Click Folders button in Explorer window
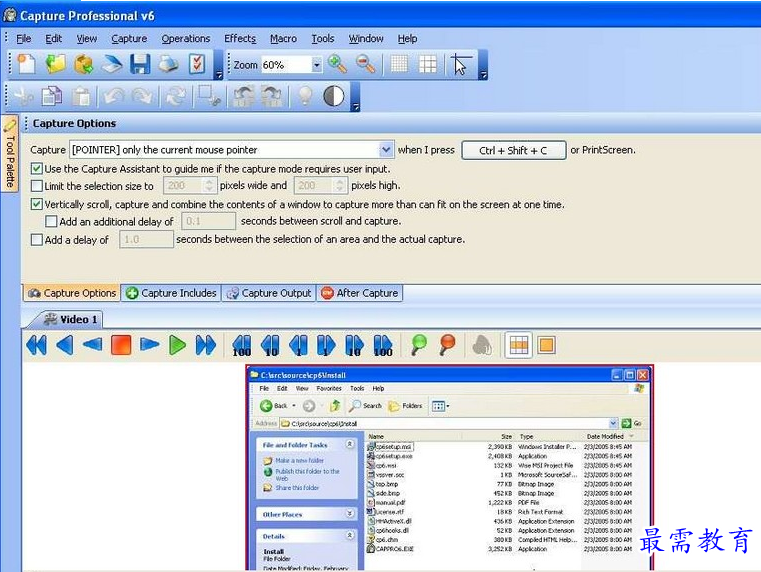 click(x=405, y=406)
